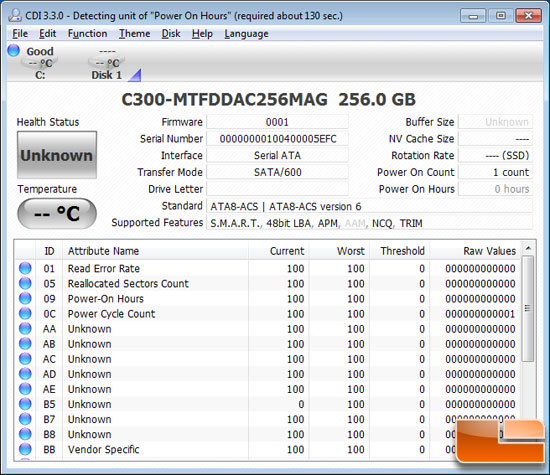This screenshot has width=550, height=475.
Task: Click the Rotation Rate (SSD) field
Action: point(495,155)
